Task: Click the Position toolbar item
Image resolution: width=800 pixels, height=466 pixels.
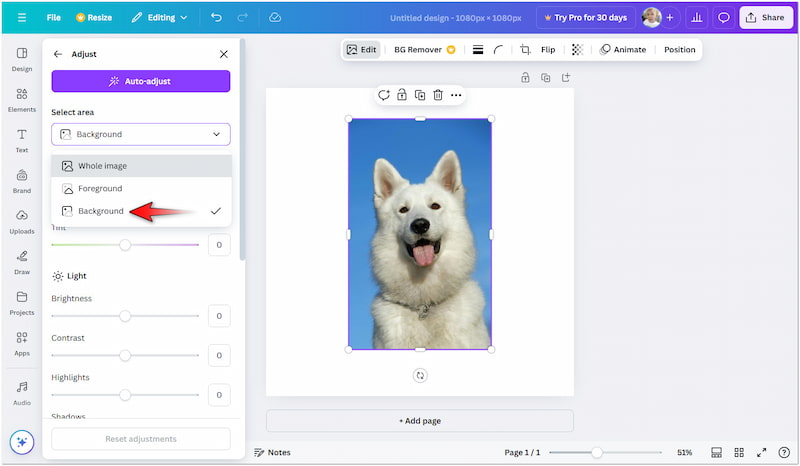Action: [x=679, y=50]
